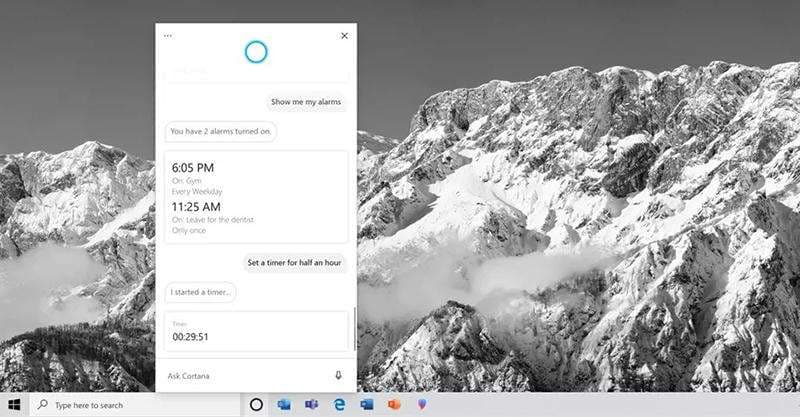Image resolution: width=800 pixels, height=417 pixels.
Task: Open Microsoft Teams from taskbar
Action: [x=311, y=405]
